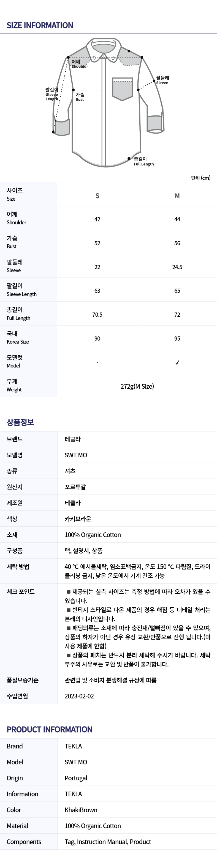Click the bust measurement 56
217x868 pixels.
click(x=177, y=243)
